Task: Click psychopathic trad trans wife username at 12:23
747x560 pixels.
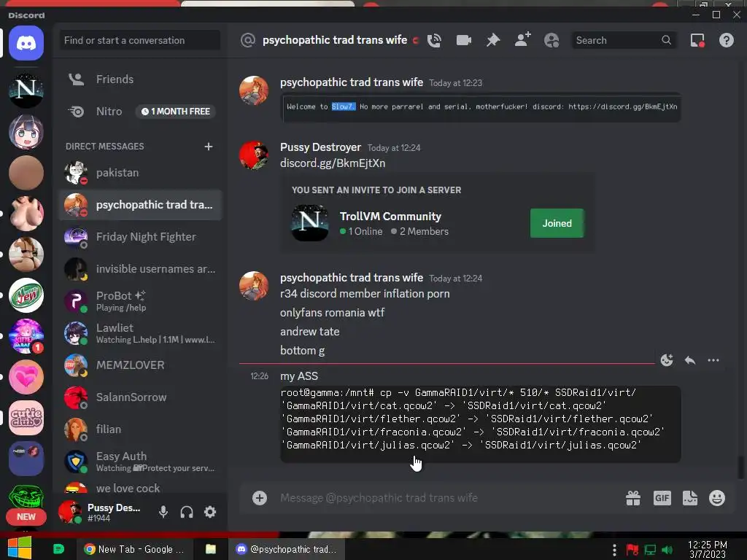Action: click(352, 82)
